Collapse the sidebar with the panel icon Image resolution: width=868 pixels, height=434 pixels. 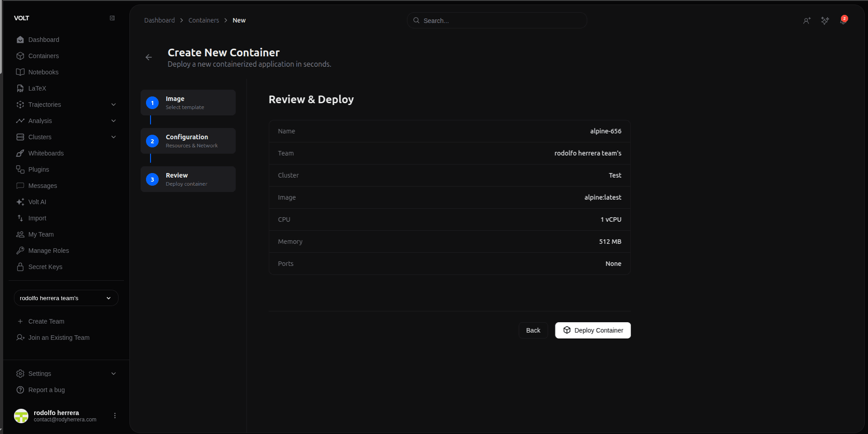tap(112, 18)
